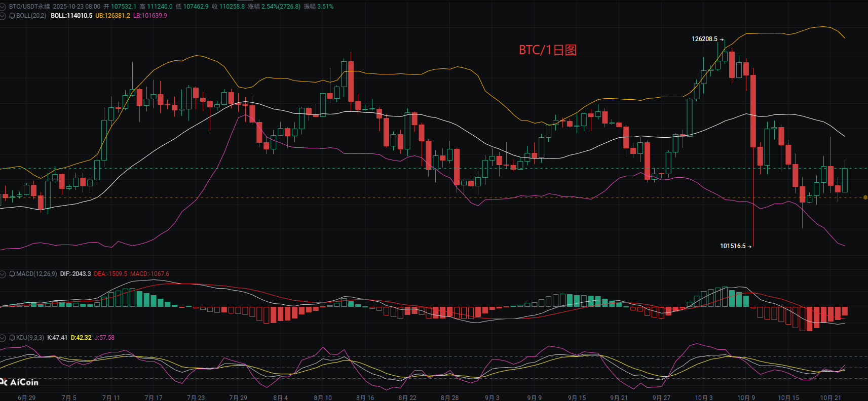This screenshot has width=868, height=401.
Task: Click the 8月 10 date on time axis
Action: tap(323, 397)
